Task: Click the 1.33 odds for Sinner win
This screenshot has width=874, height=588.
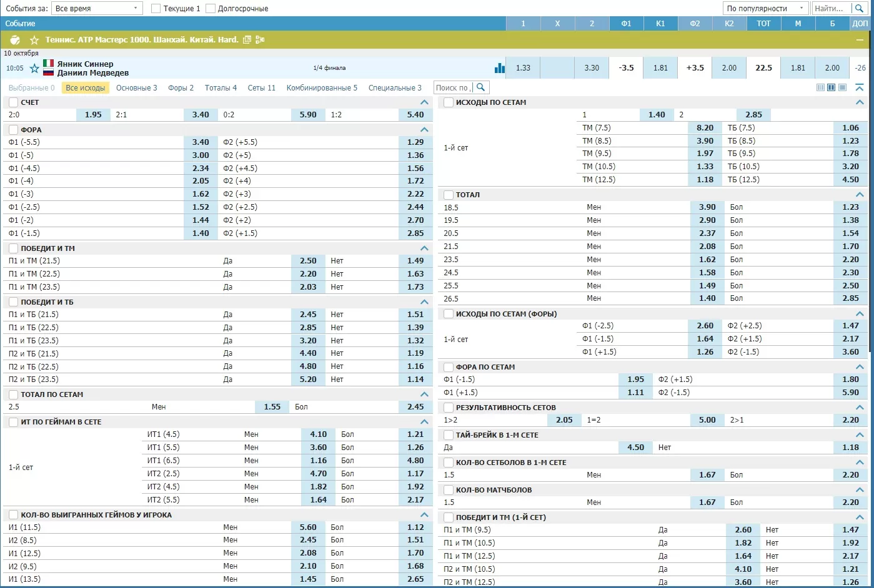Action: 523,68
